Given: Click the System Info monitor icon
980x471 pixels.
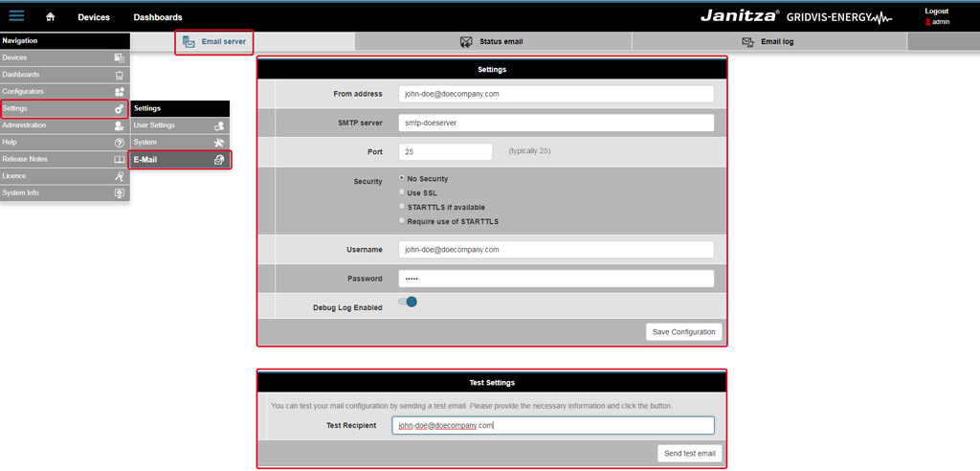Looking at the screenshot, I should 120,193.
